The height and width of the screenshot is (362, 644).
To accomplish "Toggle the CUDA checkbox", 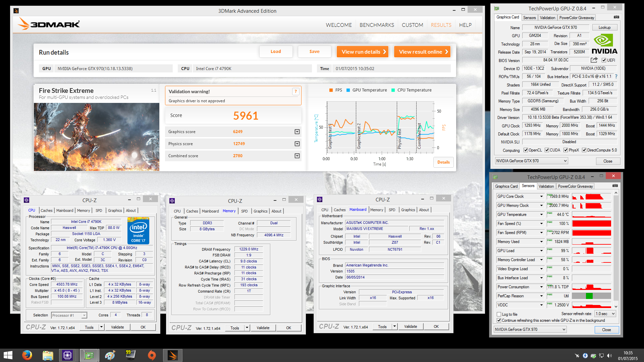I will click(547, 150).
